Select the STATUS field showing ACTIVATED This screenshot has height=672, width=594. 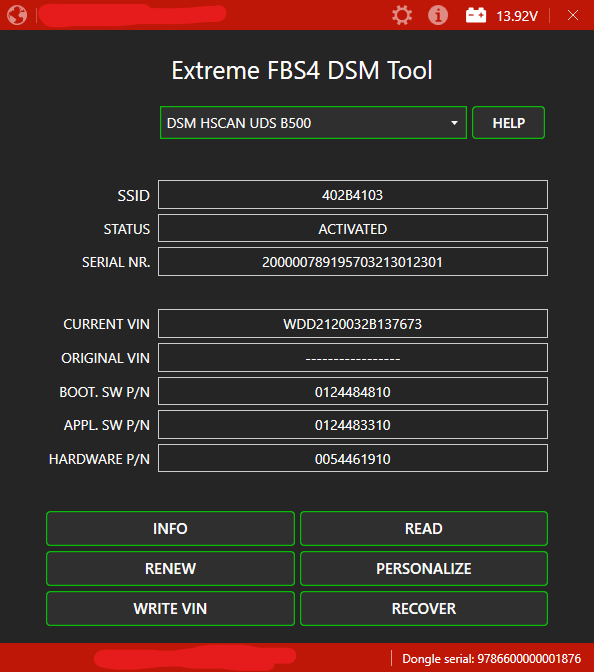tap(353, 229)
